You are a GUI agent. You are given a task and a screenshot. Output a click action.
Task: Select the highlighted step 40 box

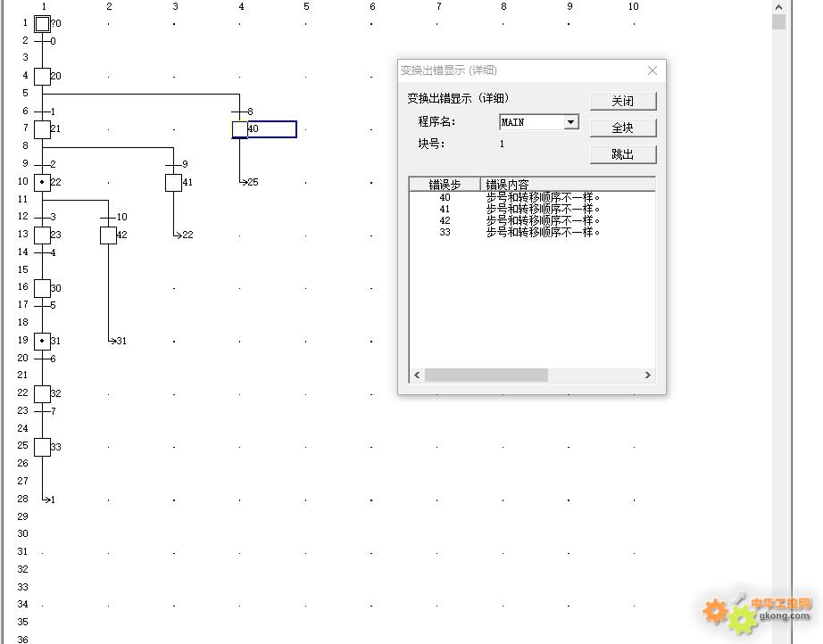(x=240, y=129)
